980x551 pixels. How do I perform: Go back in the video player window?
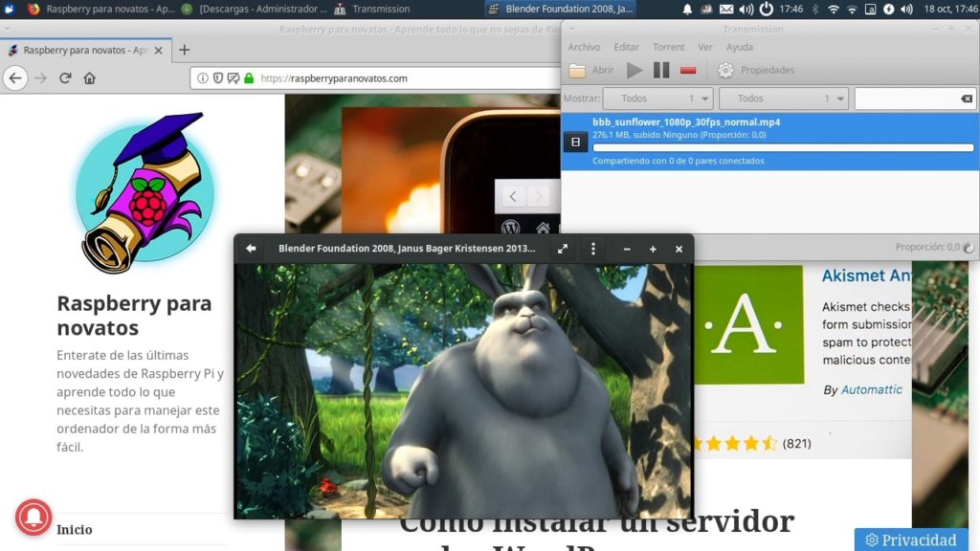[x=251, y=249]
